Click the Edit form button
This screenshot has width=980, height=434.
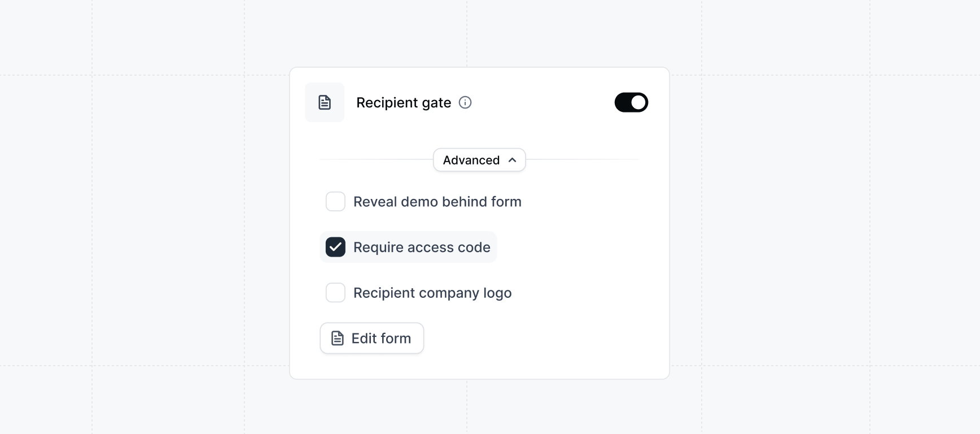pos(372,338)
